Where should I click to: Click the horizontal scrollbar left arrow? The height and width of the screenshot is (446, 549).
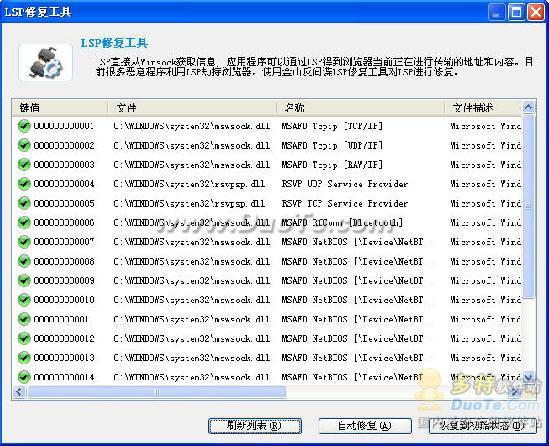[x=19, y=392]
